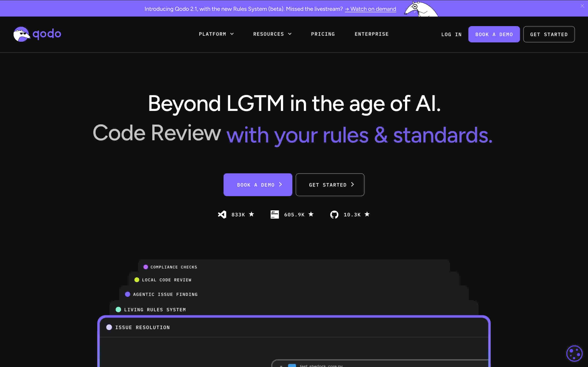The image size is (588, 367).
Task: Expand the Resources dropdown menu
Action: tap(272, 34)
